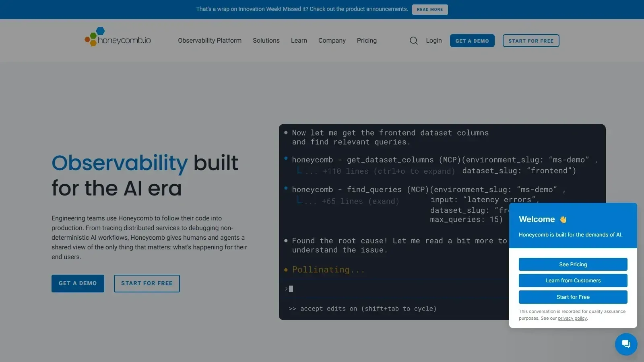Open the Observability Platform menu
The width and height of the screenshot is (644, 362).
coord(210,41)
